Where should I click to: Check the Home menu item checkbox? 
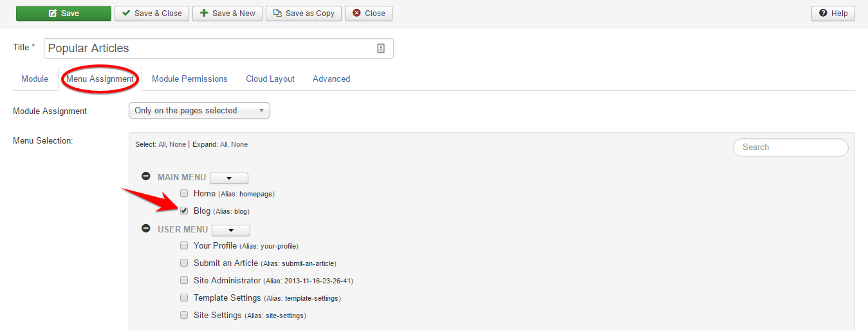[184, 193]
